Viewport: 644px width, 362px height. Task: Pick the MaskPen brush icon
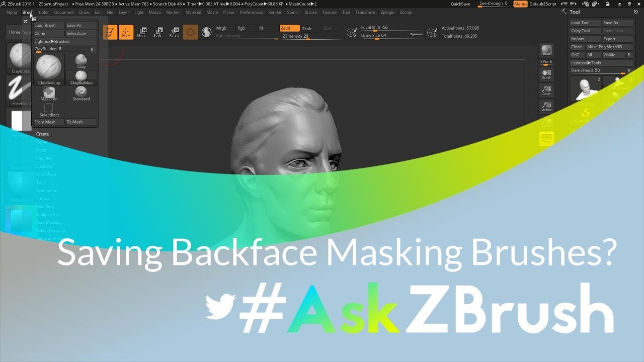(49, 94)
